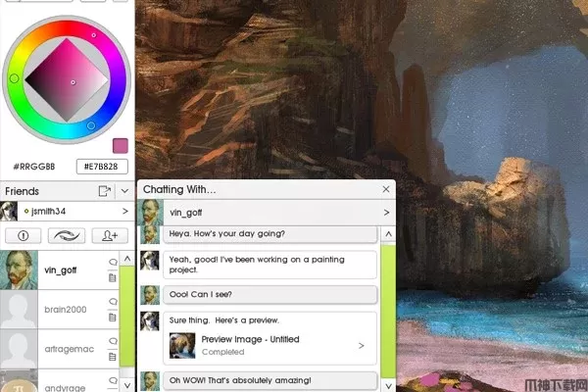Open chat bubble icon for artragemac
This screenshot has width=588, height=392.
click(113, 341)
